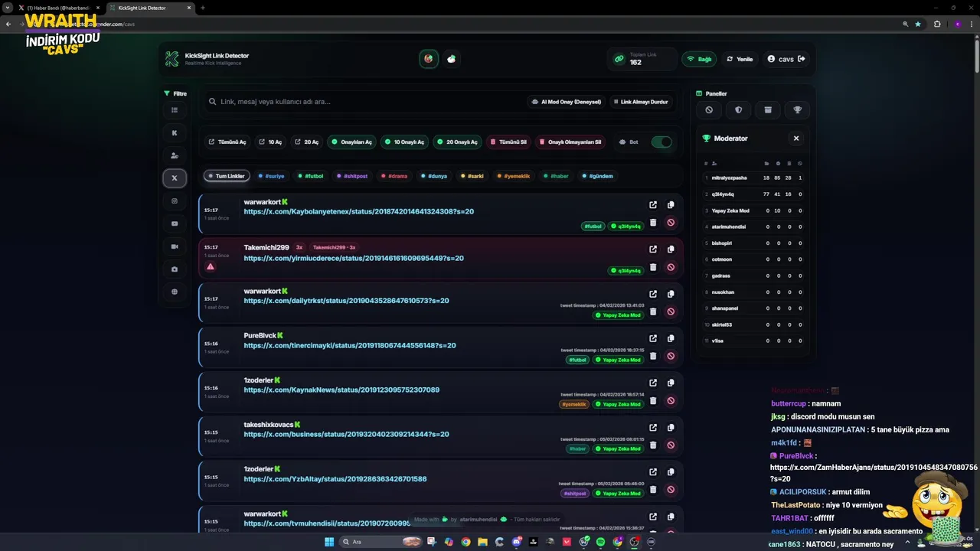Click 20 Onaylı Aç button
Viewport: 980px width, 551px height.
pyautogui.click(x=457, y=142)
